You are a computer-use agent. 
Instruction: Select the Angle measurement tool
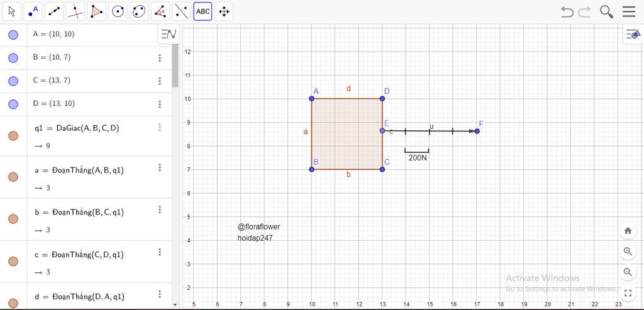[x=160, y=11]
